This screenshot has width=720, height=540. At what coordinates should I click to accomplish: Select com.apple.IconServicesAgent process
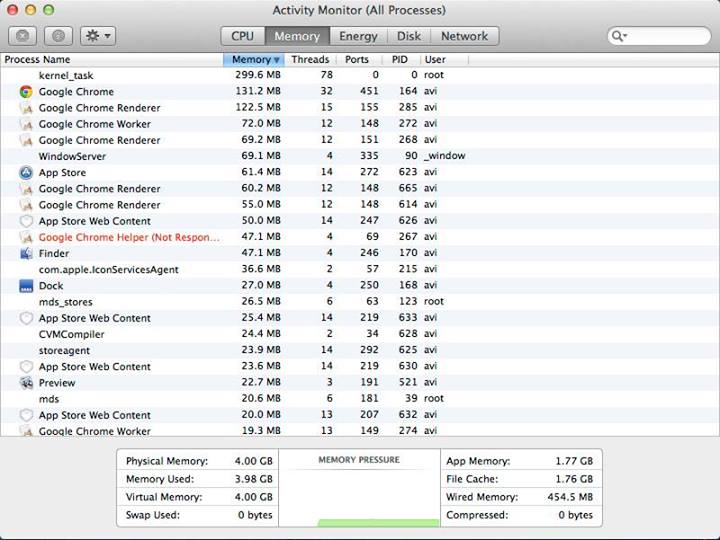pos(360,270)
